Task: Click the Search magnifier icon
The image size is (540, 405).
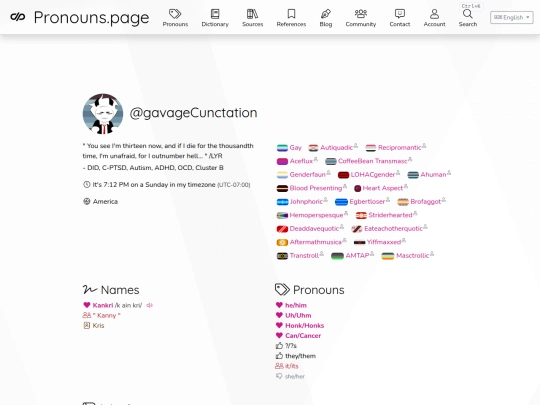Action: pos(468,14)
